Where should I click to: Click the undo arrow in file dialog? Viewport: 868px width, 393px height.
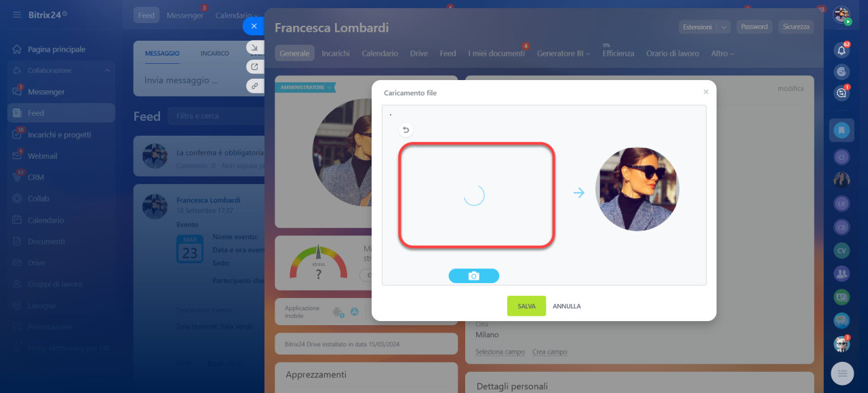click(406, 130)
